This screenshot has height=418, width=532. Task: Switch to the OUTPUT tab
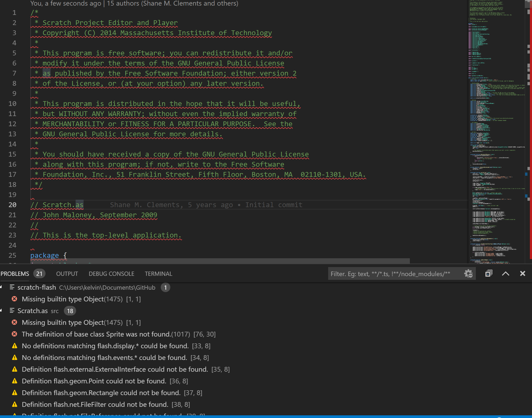[x=67, y=273]
